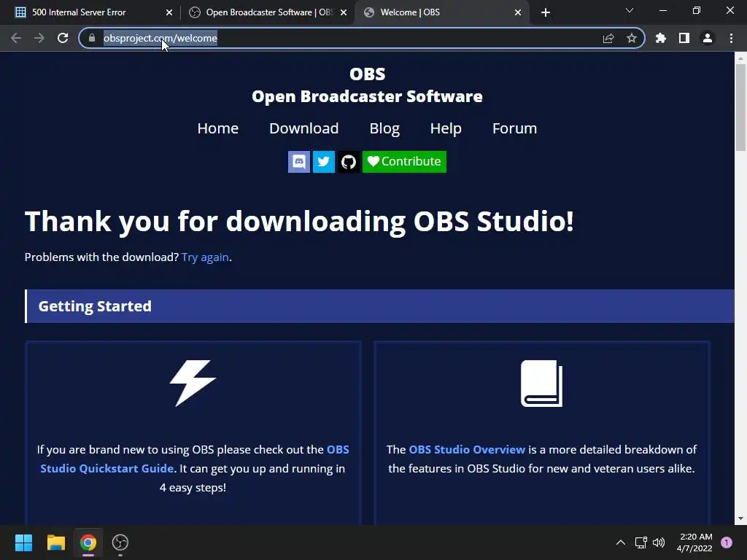Open the Extensions puzzle icon
747x560 pixels.
pyautogui.click(x=661, y=38)
